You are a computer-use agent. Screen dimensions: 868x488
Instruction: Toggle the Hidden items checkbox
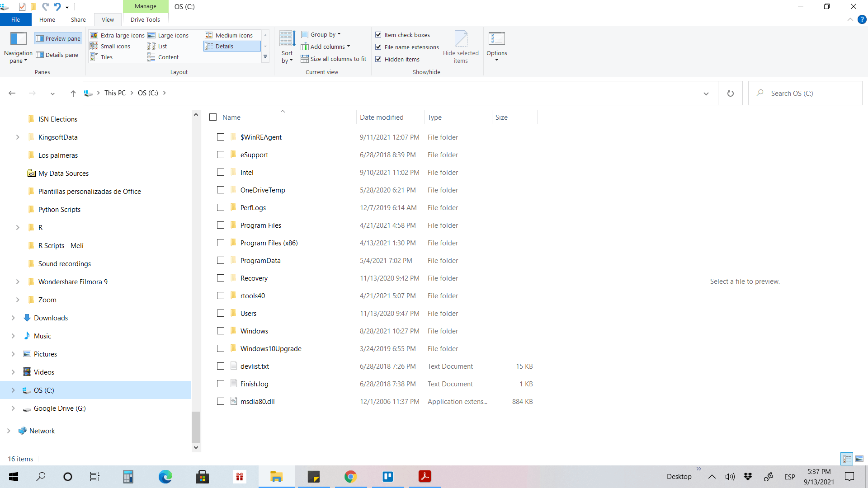(x=378, y=59)
